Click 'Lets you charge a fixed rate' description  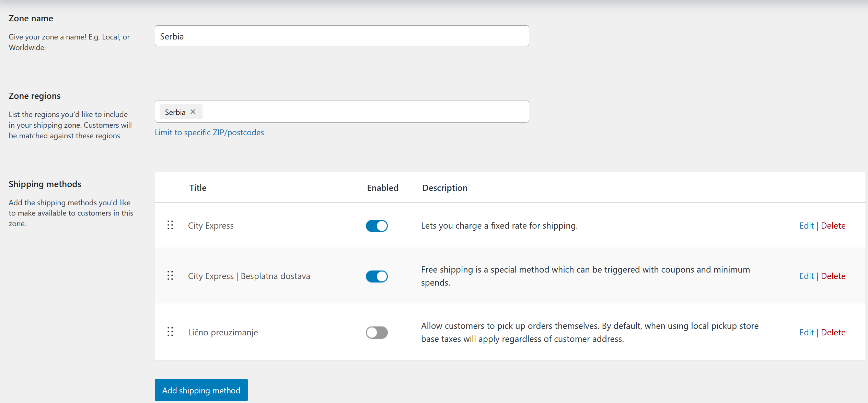coord(499,226)
